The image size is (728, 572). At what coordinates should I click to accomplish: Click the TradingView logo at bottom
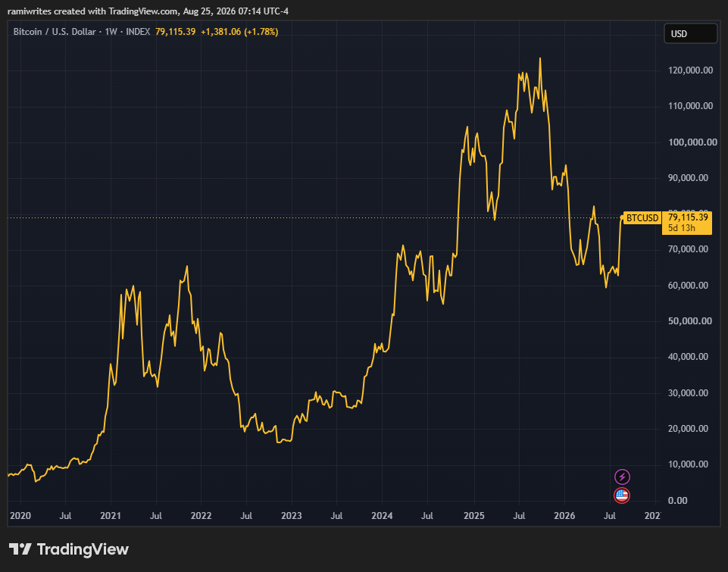tap(69, 549)
